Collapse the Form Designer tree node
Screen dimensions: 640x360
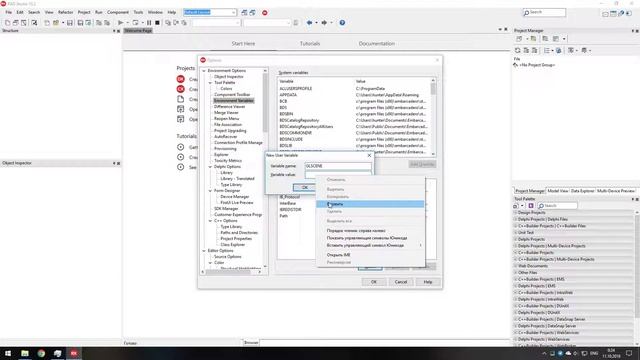(211, 191)
